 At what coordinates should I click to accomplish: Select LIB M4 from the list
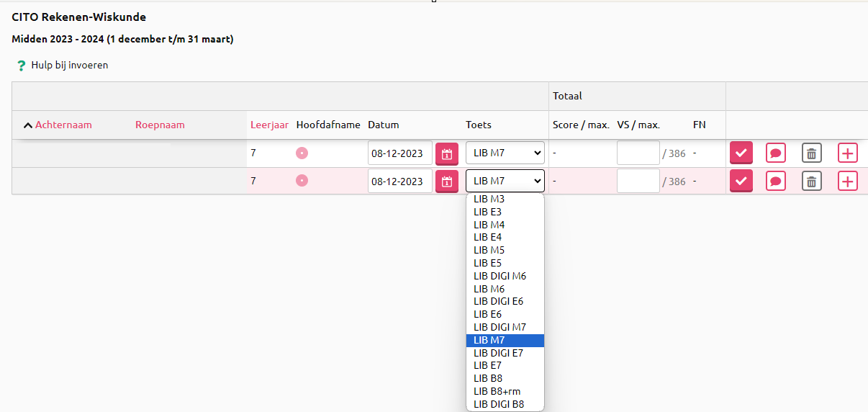tap(505, 225)
